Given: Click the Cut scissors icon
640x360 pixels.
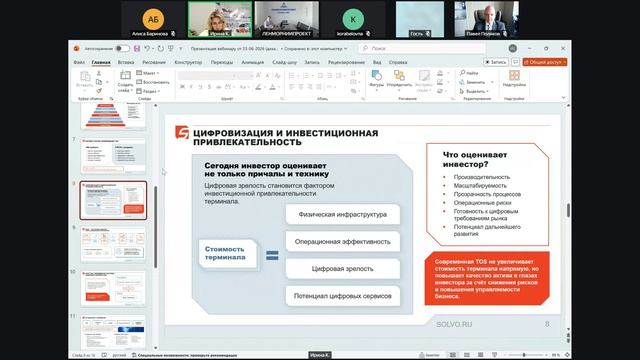Looking at the screenshot, I should click(99, 73).
